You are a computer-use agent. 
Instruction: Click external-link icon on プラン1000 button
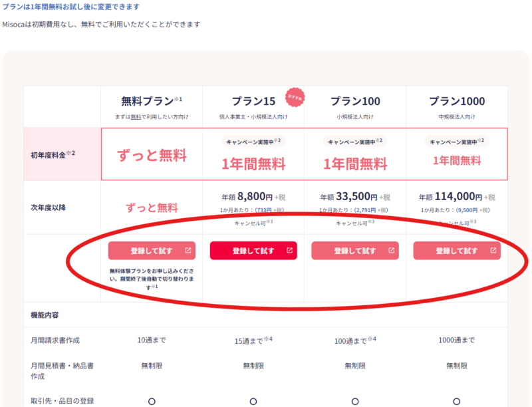[x=493, y=251]
